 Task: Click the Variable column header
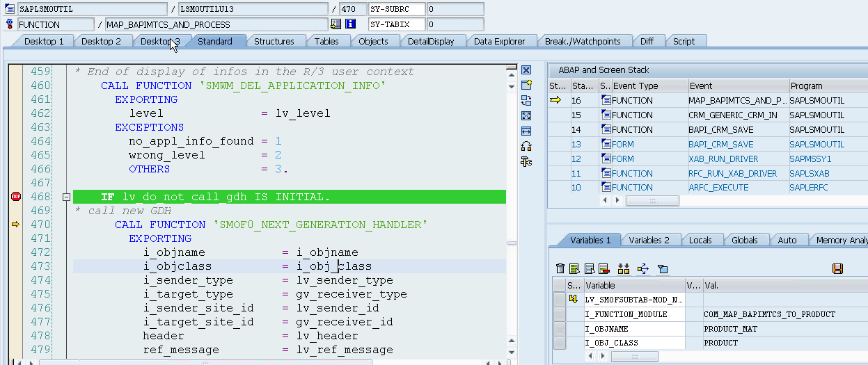(x=634, y=285)
